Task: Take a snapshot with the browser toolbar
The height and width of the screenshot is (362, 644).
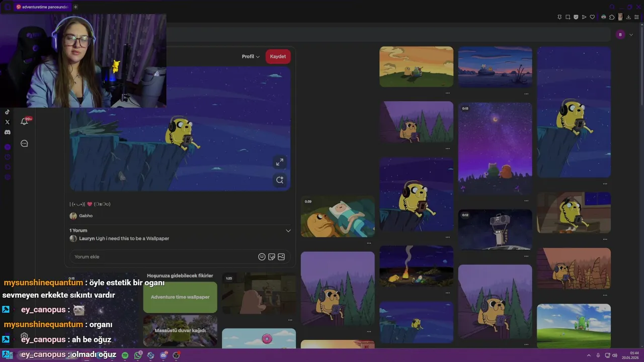Action: 568,17
